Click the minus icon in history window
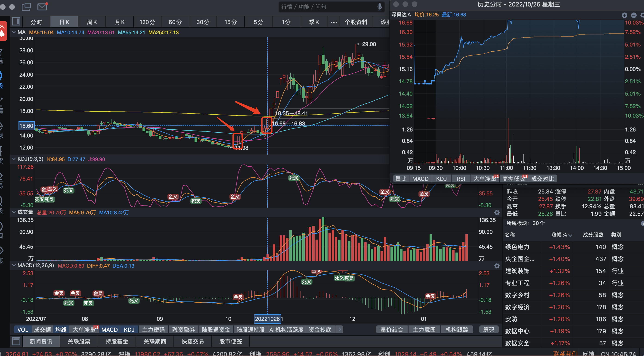Image resolution: width=644 pixels, height=356 pixels. click(634, 15)
